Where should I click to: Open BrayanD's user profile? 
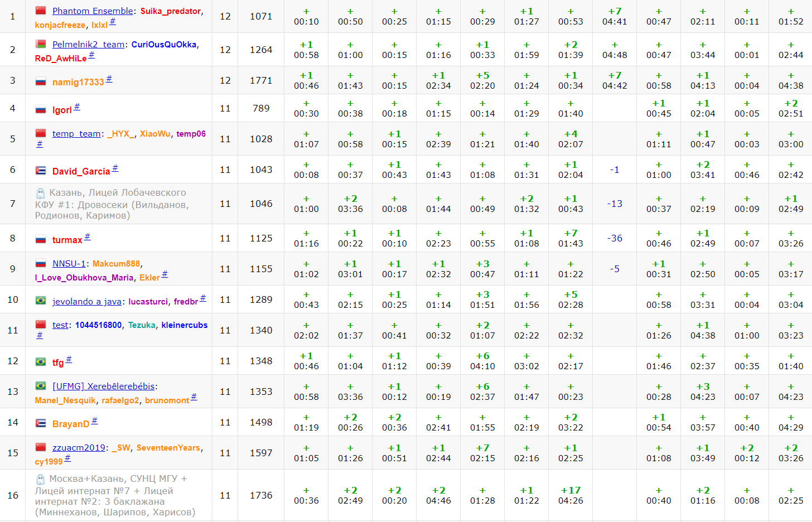tap(70, 424)
